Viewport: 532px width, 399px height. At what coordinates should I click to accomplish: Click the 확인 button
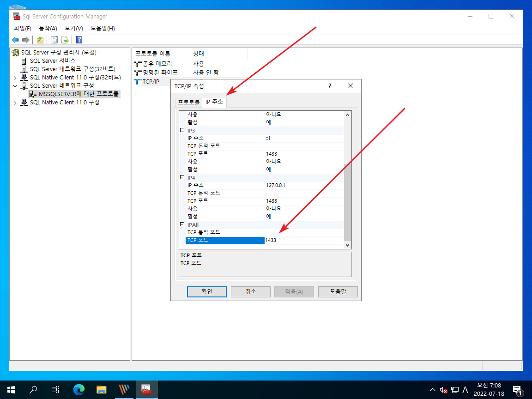coord(206,292)
